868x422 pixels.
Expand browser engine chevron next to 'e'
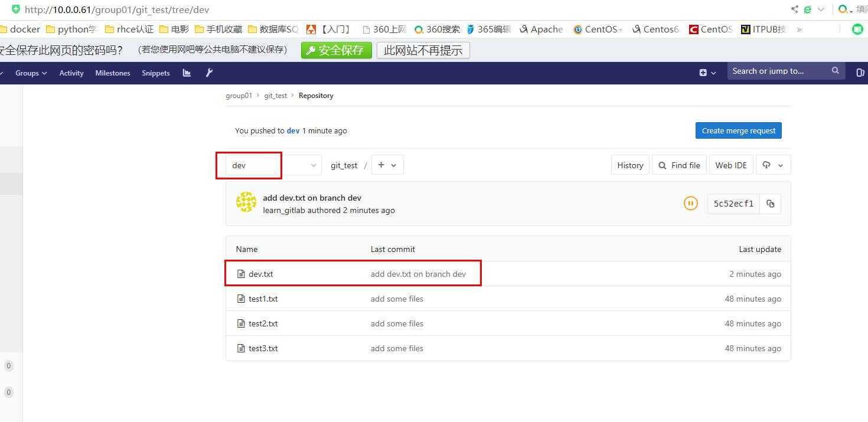[821, 9]
